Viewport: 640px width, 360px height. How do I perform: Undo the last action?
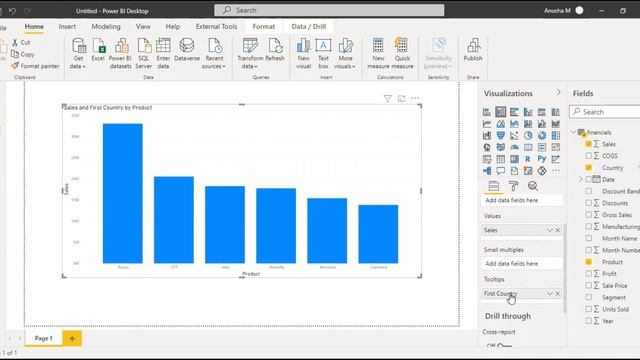[x=12, y=11]
